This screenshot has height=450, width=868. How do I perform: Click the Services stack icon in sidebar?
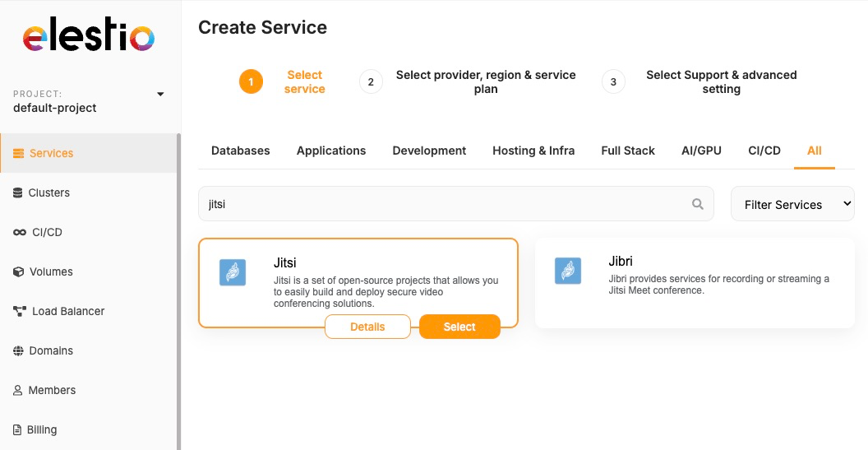[18, 153]
